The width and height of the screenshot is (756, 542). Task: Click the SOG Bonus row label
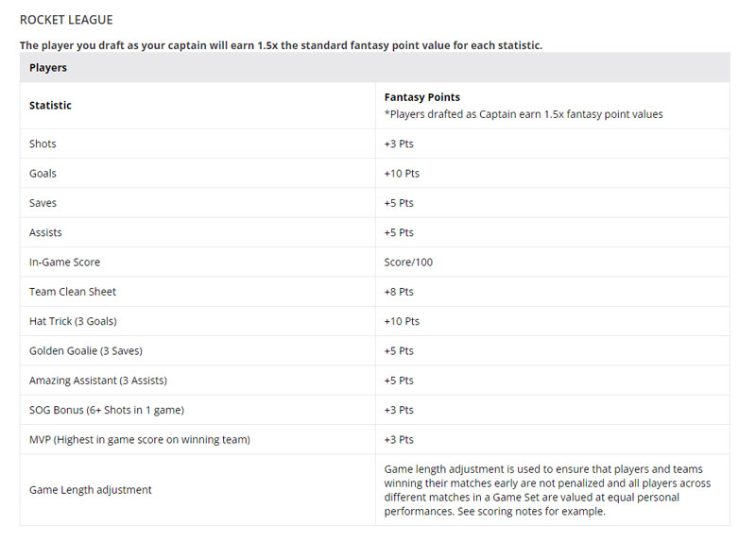point(106,410)
